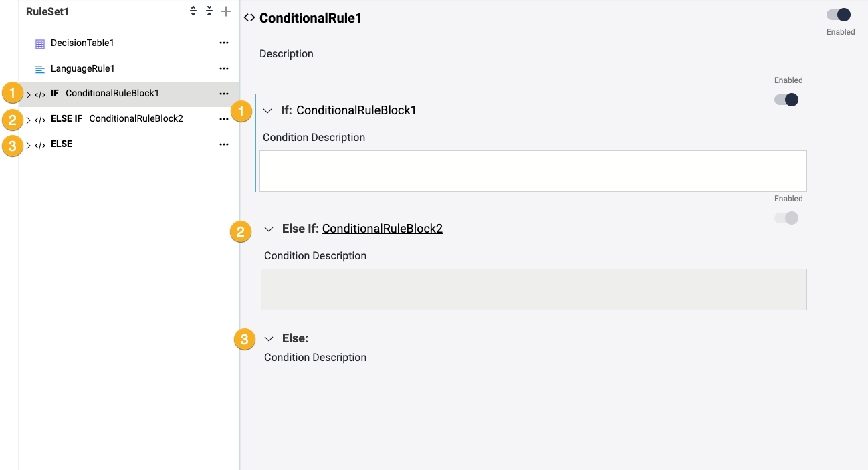
Task: Open the more options menu for DecisionTable1
Action: [224, 43]
